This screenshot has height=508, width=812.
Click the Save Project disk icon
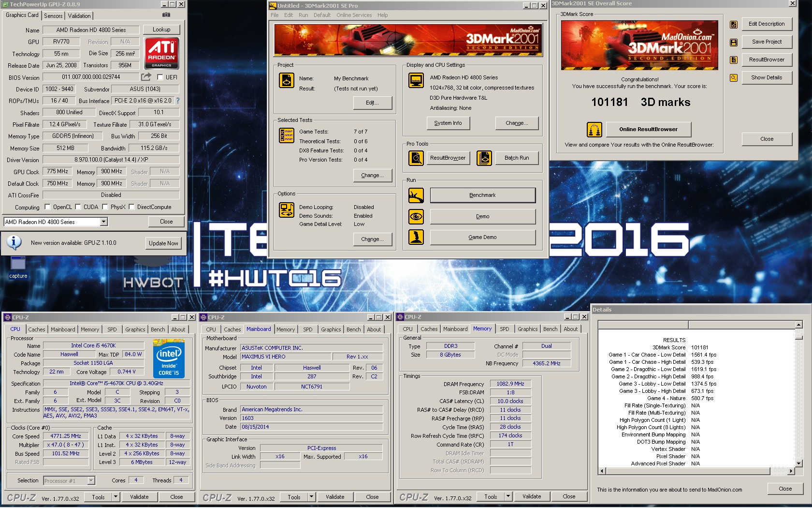pyautogui.click(x=734, y=42)
